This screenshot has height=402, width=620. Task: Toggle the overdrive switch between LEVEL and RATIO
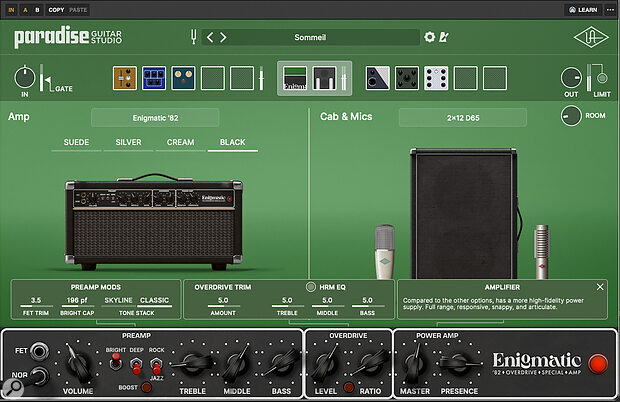tap(348, 387)
